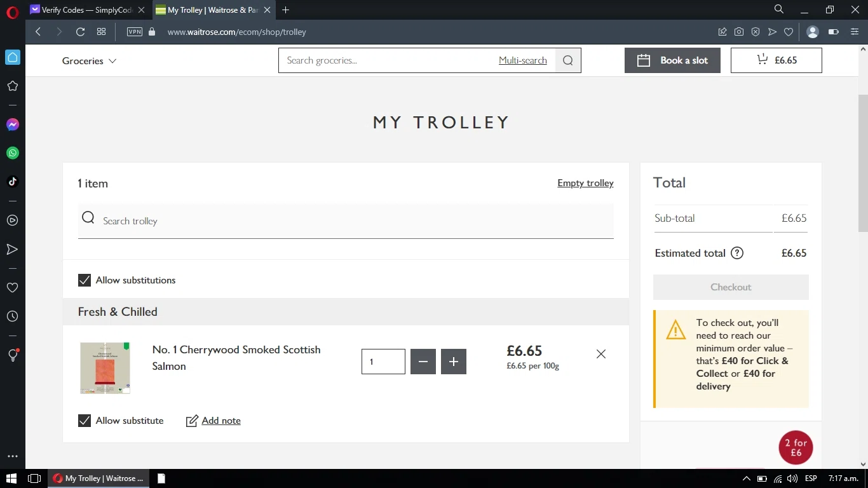Open the smoked salmon product thumbnail
Image resolution: width=868 pixels, height=488 pixels.
[x=105, y=369]
